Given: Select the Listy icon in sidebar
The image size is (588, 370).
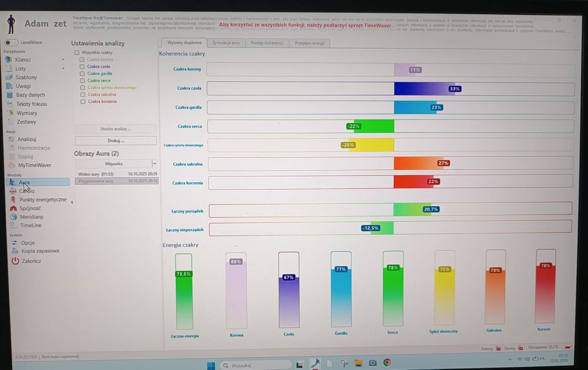Looking at the screenshot, I should point(9,69).
